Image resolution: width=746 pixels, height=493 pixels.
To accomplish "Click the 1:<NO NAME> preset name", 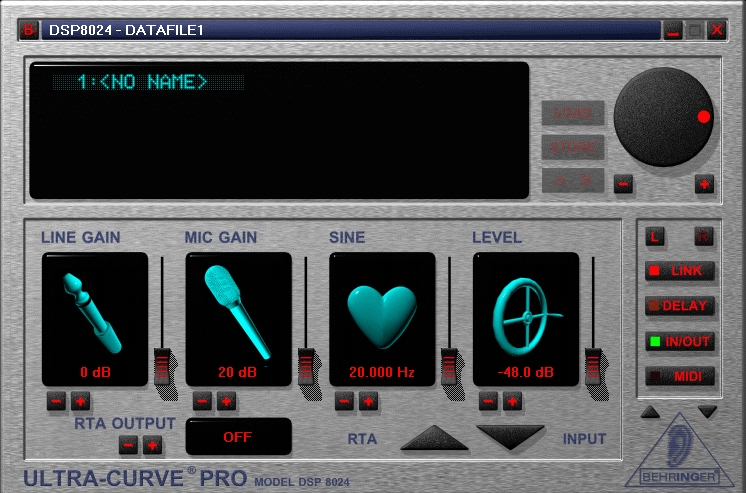I will coord(143,82).
